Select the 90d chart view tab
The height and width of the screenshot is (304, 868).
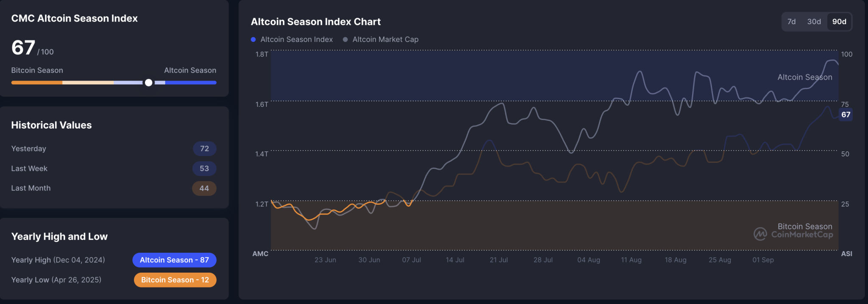pos(840,21)
